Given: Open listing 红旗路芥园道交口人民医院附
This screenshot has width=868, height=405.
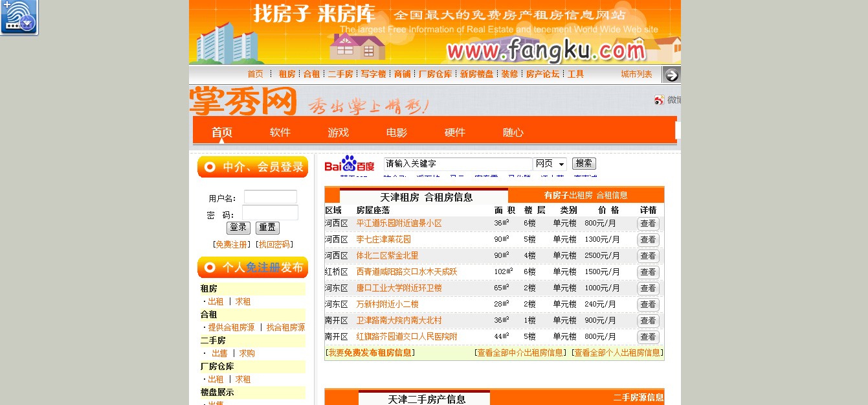Looking at the screenshot, I should (406, 336).
